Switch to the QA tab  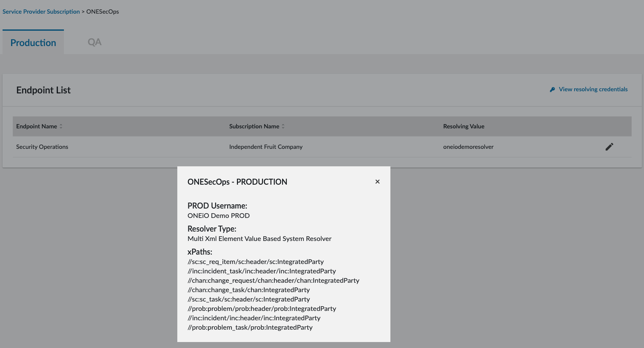pyautogui.click(x=95, y=42)
